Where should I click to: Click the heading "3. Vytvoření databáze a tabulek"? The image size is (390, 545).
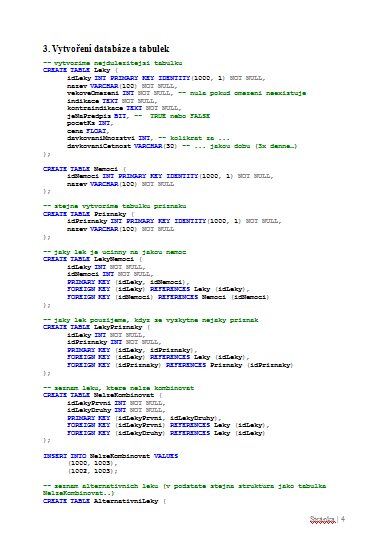106,49
